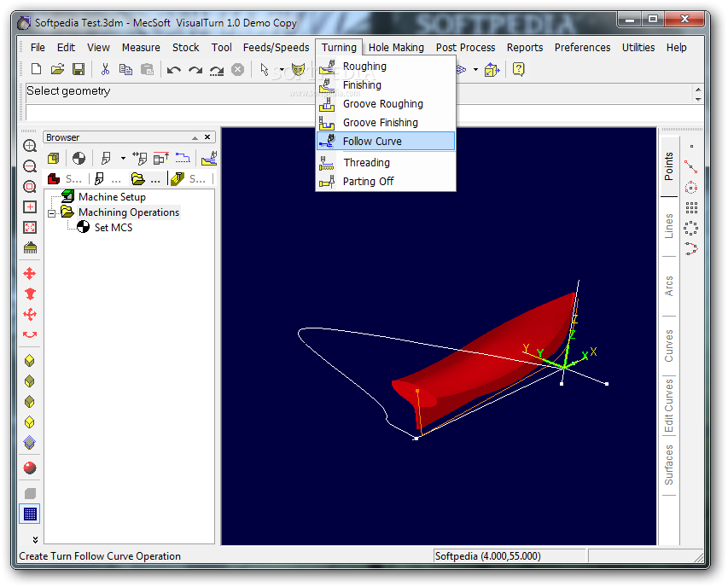Click the rectangular point grid icon
The image size is (728, 587).
(x=691, y=207)
